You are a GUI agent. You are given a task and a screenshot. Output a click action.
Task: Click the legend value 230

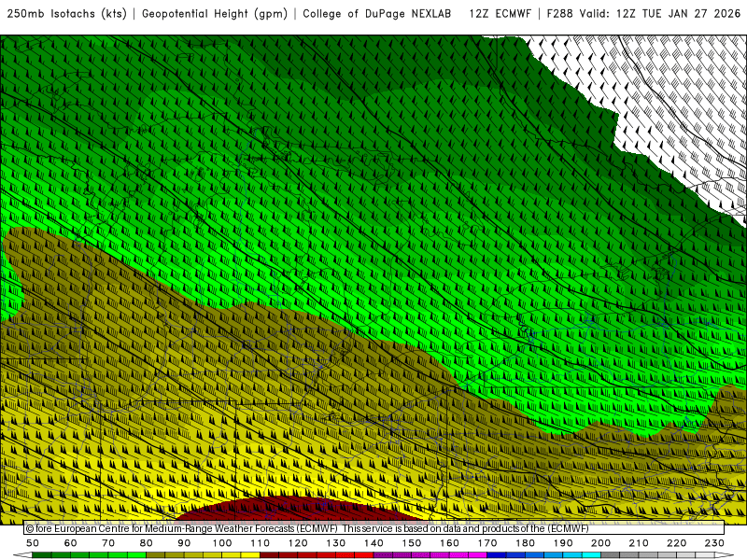click(x=714, y=543)
